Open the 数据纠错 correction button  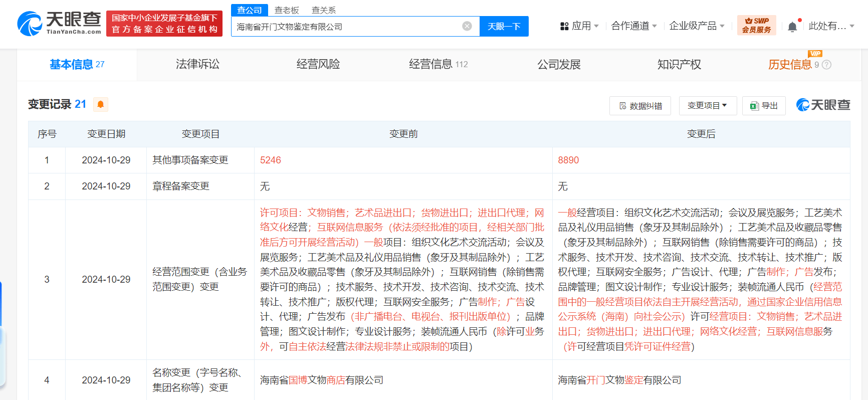(640, 106)
